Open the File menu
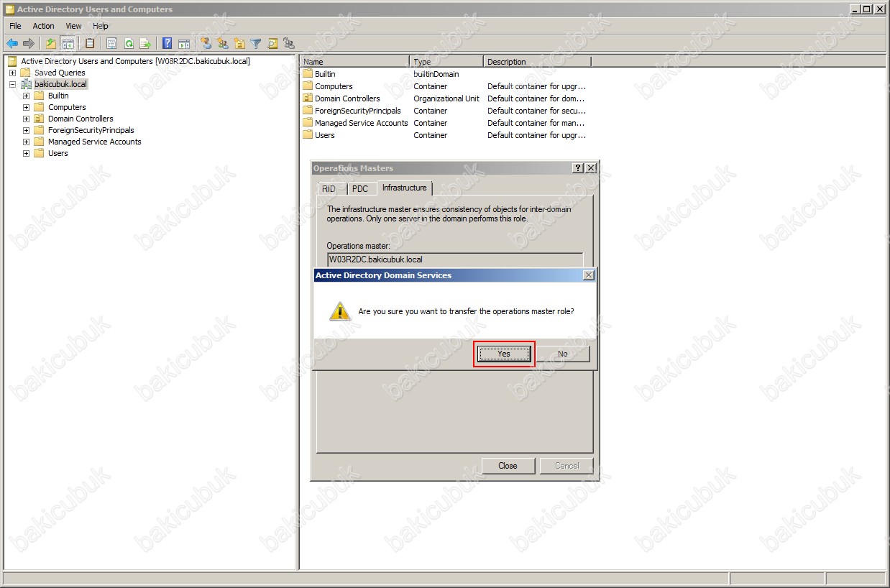This screenshot has width=890, height=588. coord(15,26)
